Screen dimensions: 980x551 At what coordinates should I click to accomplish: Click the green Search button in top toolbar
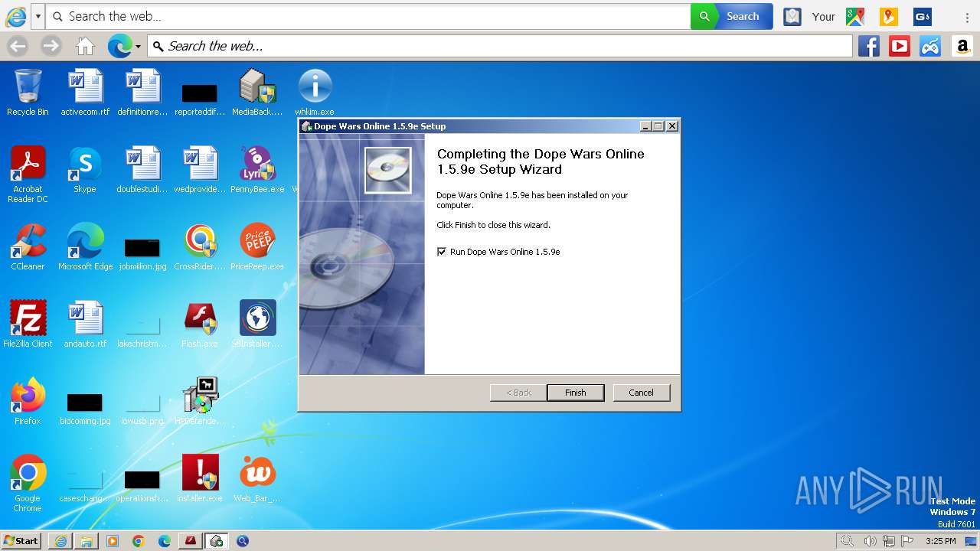click(731, 16)
